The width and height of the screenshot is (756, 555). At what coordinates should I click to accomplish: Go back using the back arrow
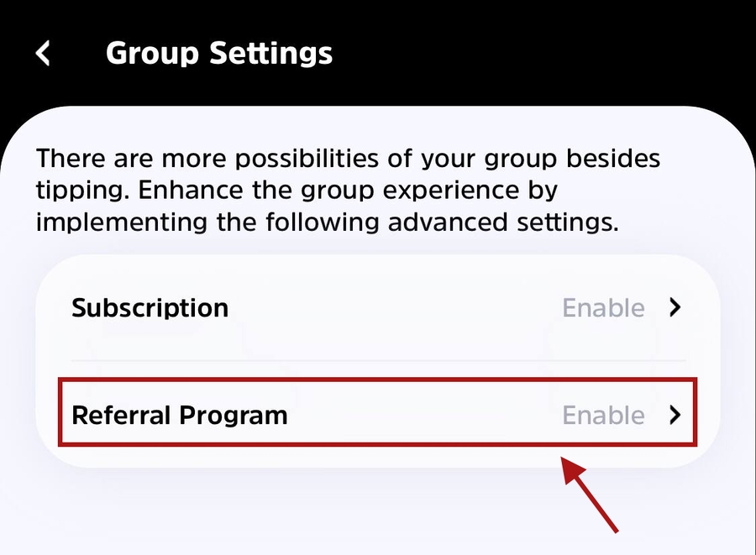(x=43, y=54)
